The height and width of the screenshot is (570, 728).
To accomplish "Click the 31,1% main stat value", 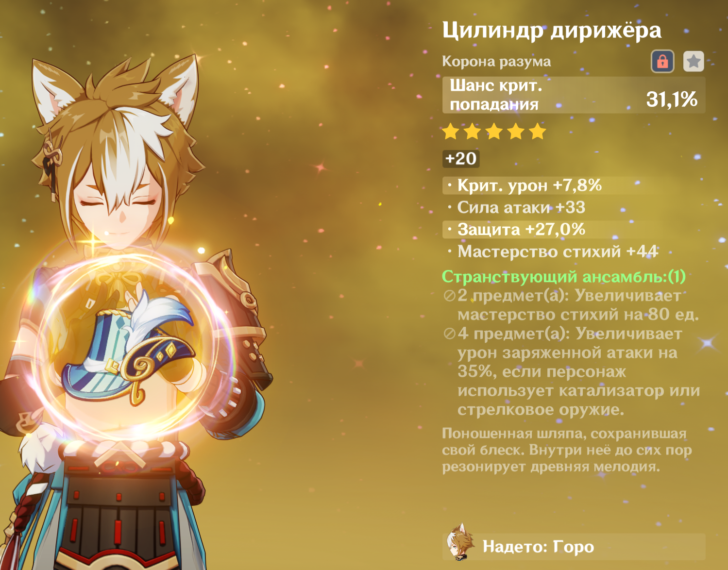I will tap(672, 100).
